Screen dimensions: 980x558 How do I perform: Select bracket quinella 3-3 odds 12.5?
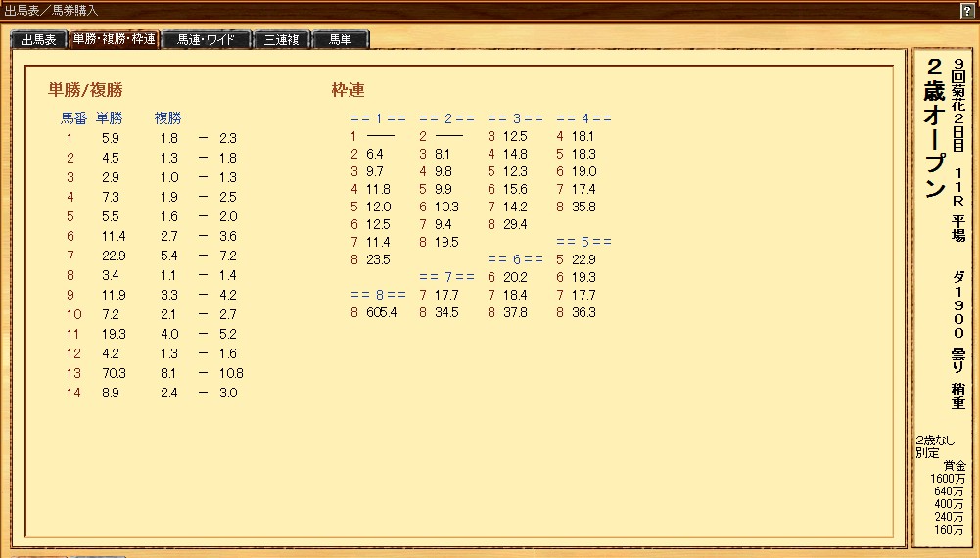516,136
